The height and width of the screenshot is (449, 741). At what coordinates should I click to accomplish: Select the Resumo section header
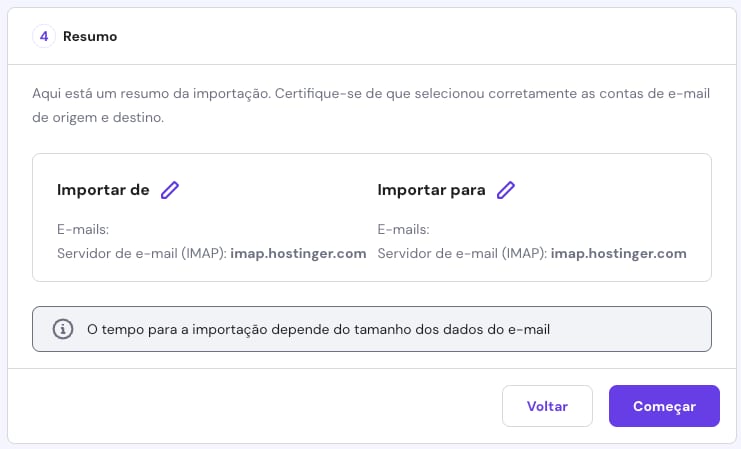pyautogui.click(x=90, y=37)
